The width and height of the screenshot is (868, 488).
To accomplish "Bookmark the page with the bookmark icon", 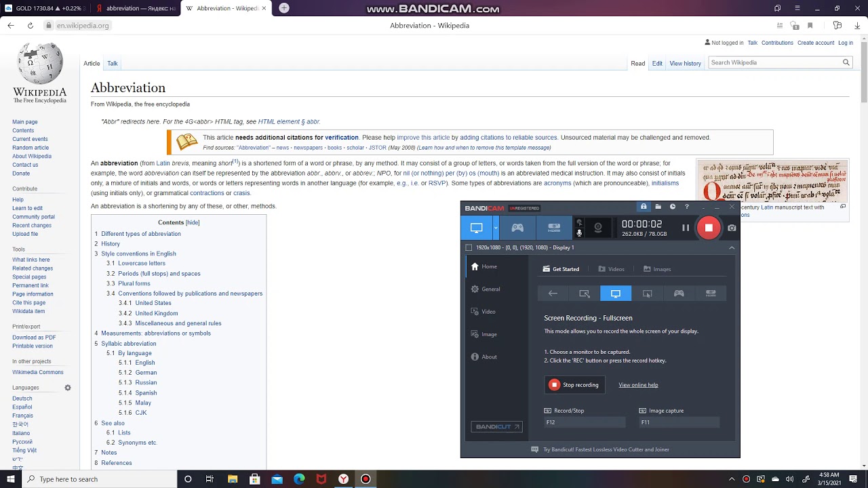I will coord(810,25).
